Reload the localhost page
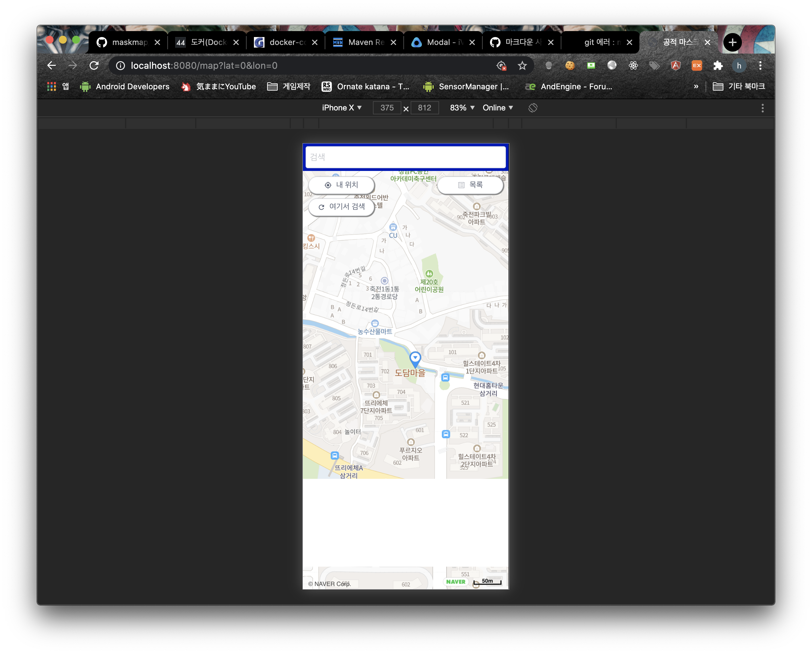 tap(94, 65)
